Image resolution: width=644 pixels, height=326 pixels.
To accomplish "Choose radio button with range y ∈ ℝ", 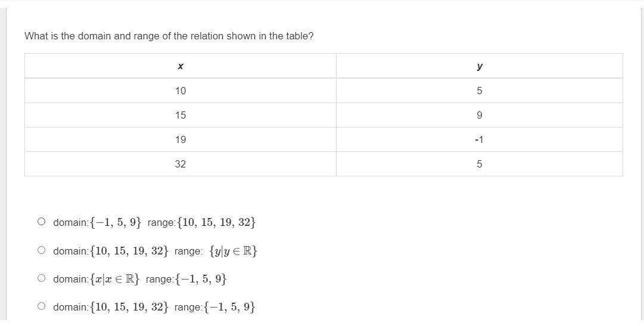I will (41, 250).
